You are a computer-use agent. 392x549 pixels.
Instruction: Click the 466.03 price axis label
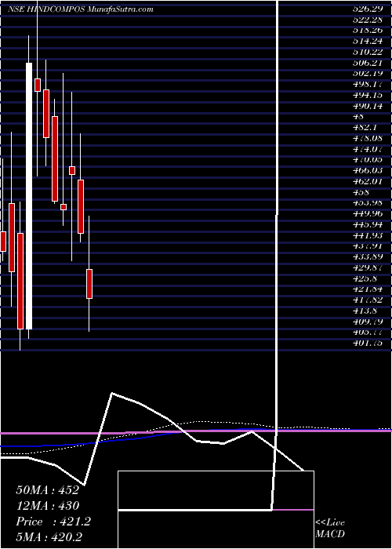pyautogui.click(x=367, y=170)
